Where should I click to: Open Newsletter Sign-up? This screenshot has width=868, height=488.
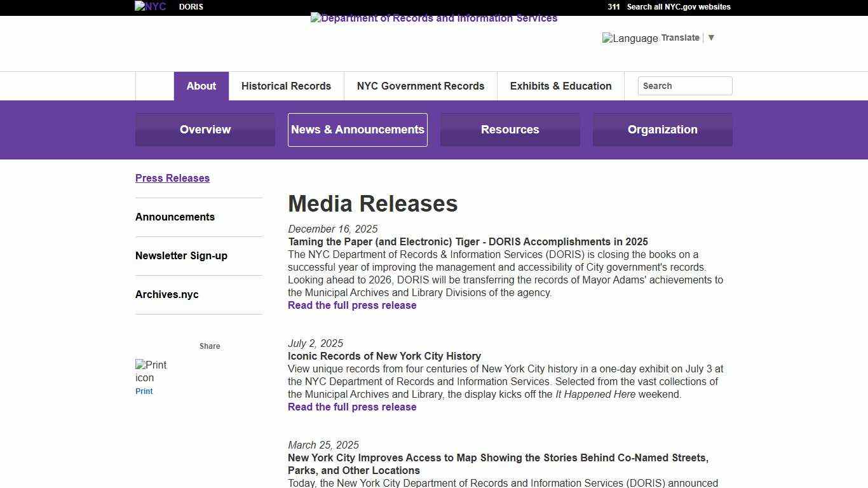point(181,255)
